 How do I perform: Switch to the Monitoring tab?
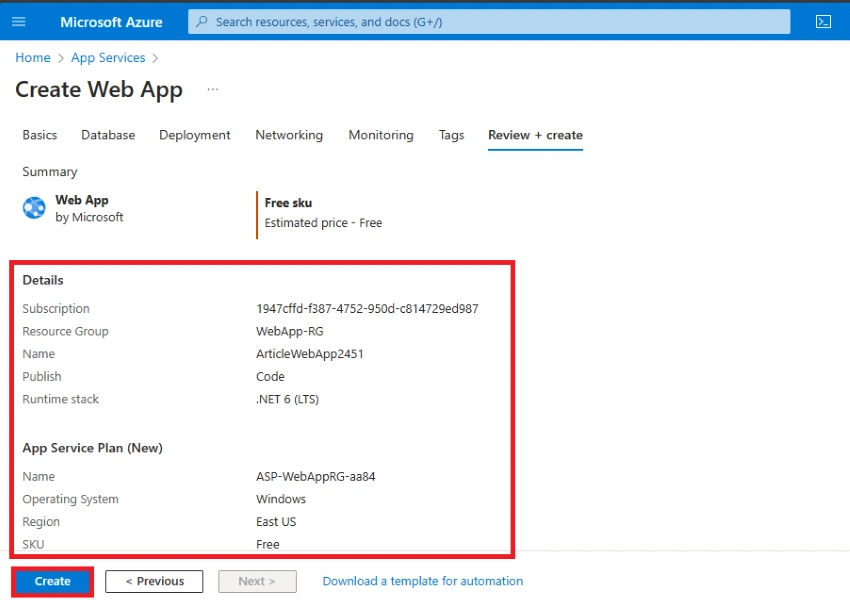(381, 135)
